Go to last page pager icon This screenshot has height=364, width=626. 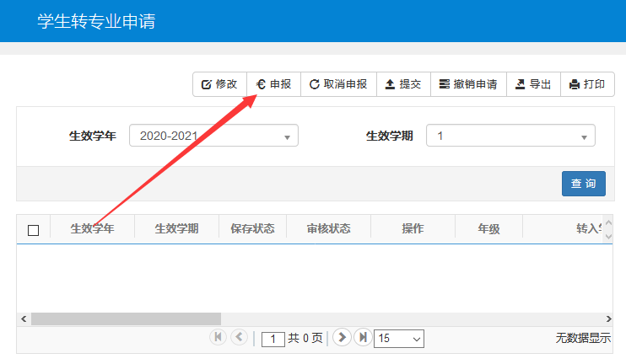coord(363,337)
